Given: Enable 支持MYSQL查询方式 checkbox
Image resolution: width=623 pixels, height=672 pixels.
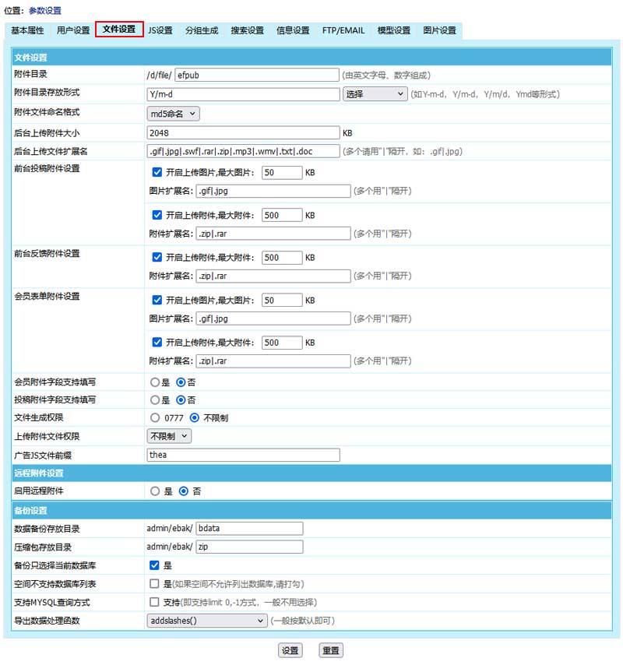Looking at the screenshot, I should pos(154,602).
